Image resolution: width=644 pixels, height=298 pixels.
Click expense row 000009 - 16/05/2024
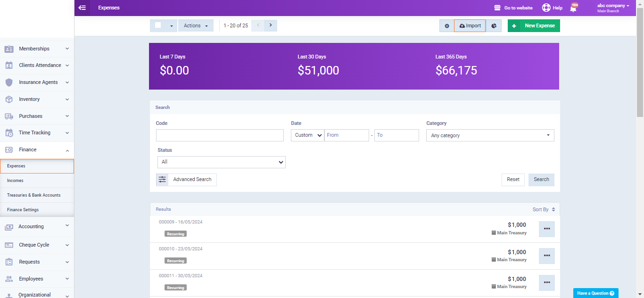[355, 229]
